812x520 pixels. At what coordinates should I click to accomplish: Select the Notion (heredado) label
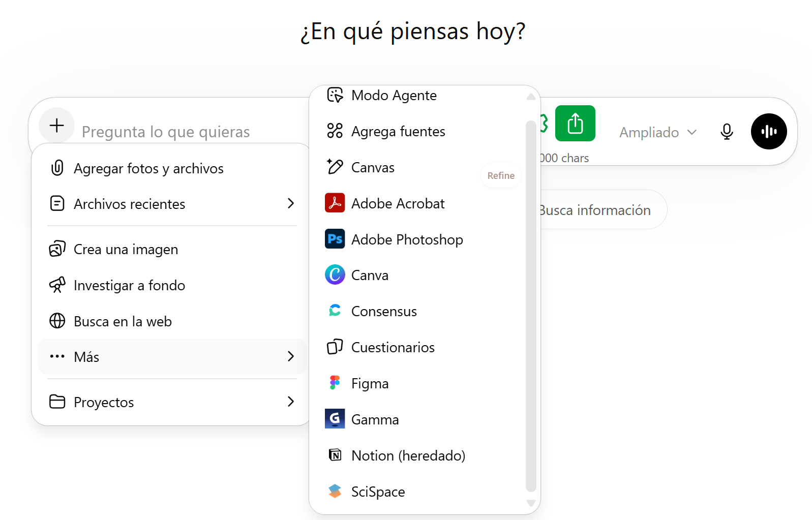coord(408,455)
